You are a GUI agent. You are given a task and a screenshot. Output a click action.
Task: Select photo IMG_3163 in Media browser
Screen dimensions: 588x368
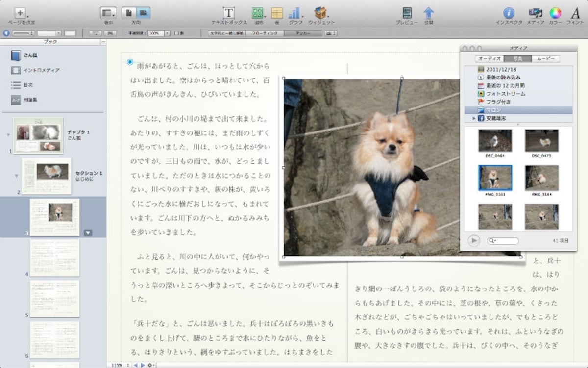495,177
